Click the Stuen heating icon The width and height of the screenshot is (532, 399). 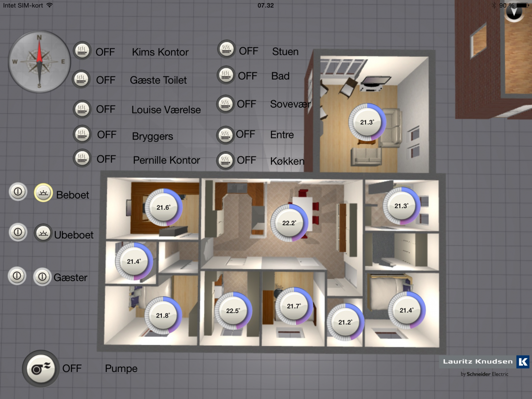click(x=226, y=49)
